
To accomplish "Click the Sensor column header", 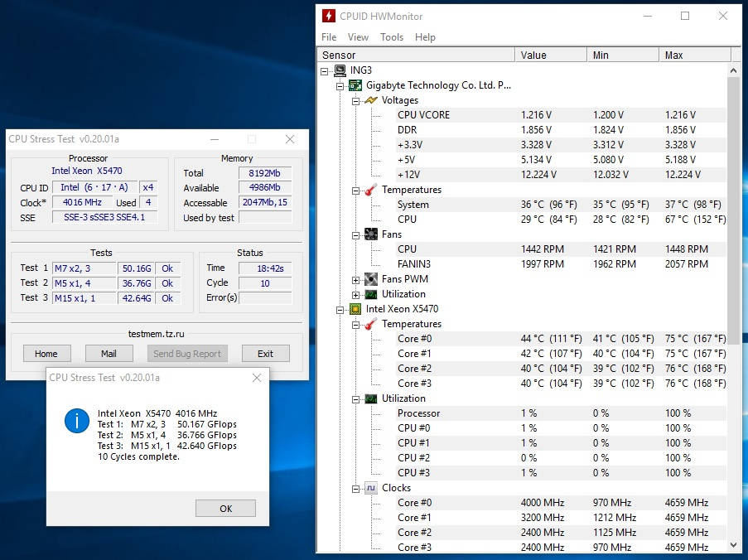I will (416, 55).
